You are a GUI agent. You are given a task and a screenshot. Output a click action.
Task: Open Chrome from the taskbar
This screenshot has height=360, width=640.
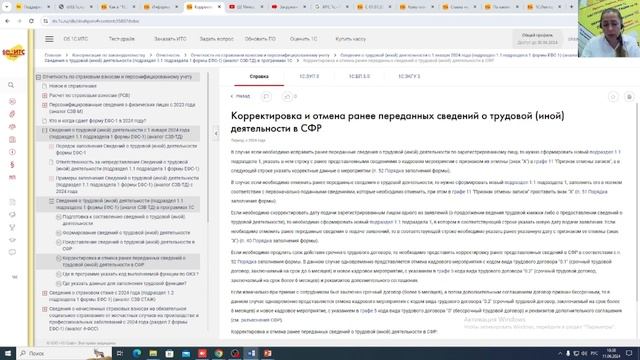219,353
